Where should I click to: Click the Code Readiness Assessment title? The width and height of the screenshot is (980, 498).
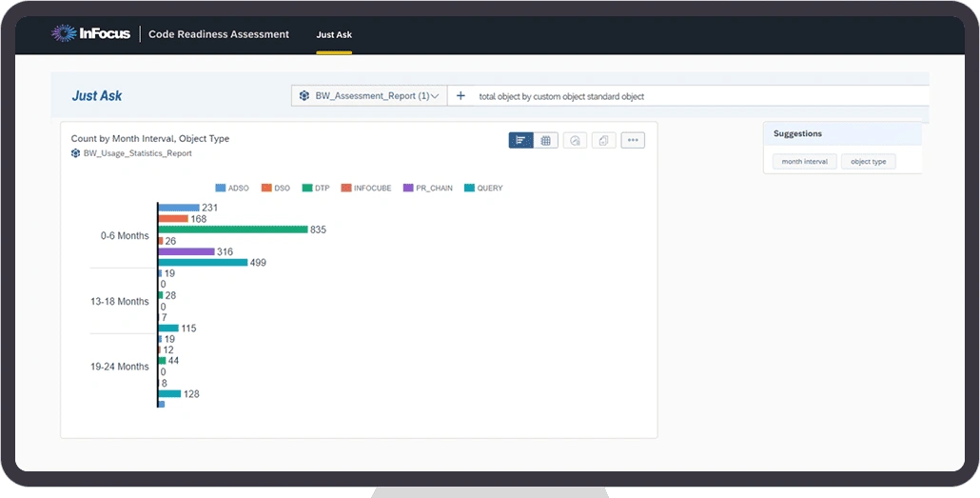pyautogui.click(x=219, y=34)
